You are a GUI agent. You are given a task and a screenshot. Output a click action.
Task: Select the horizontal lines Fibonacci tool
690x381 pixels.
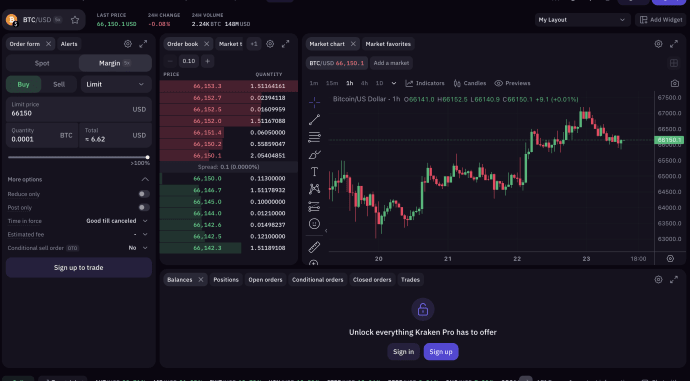tap(314, 137)
